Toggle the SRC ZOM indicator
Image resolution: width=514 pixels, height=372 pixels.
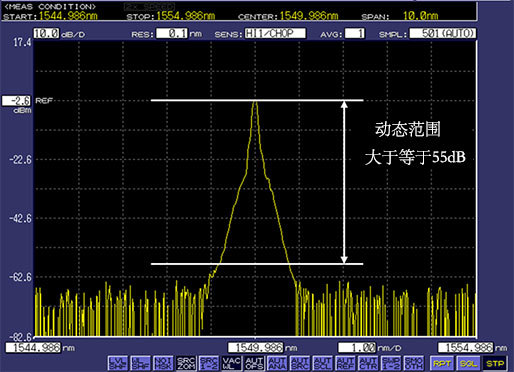(x=186, y=363)
